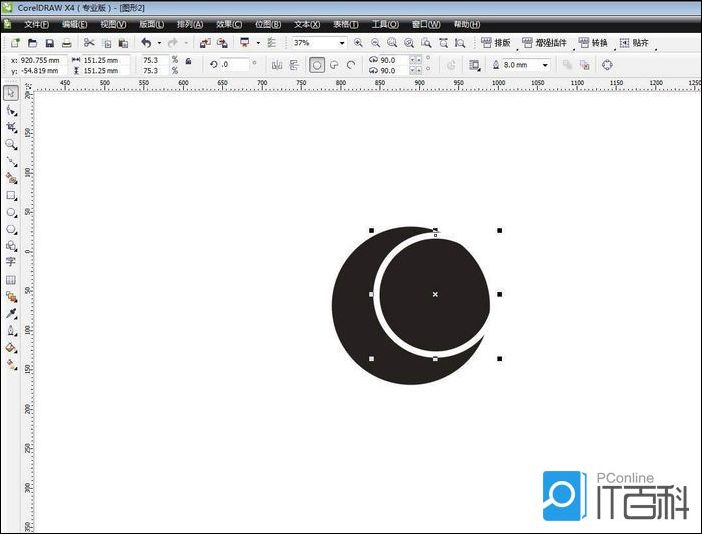Image resolution: width=702 pixels, height=534 pixels.
Task: Click the 贴齐 toolbar button
Action: click(634, 43)
